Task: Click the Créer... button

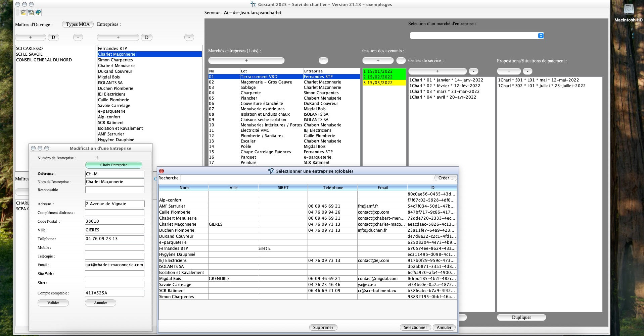Action: click(x=445, y=178)
